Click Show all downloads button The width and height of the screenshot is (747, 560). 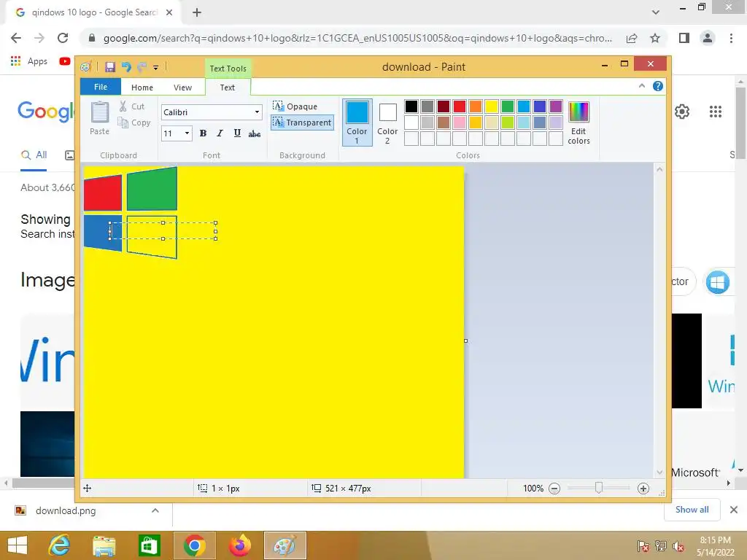coord(692,510)
